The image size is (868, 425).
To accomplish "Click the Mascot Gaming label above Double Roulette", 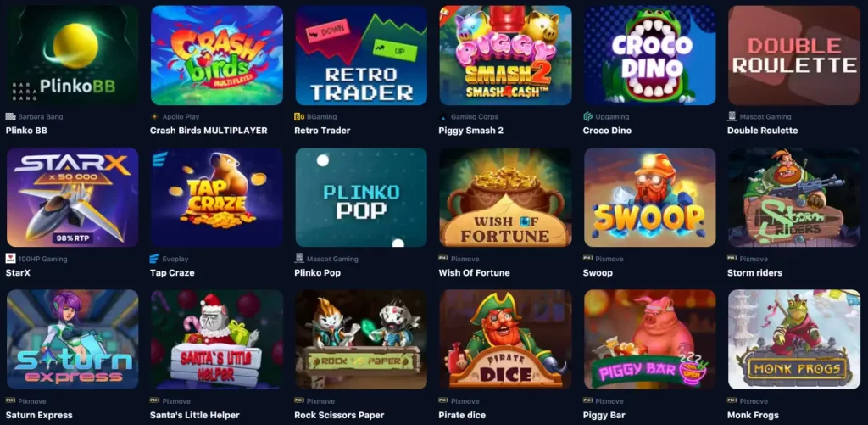I will [765, 117].
